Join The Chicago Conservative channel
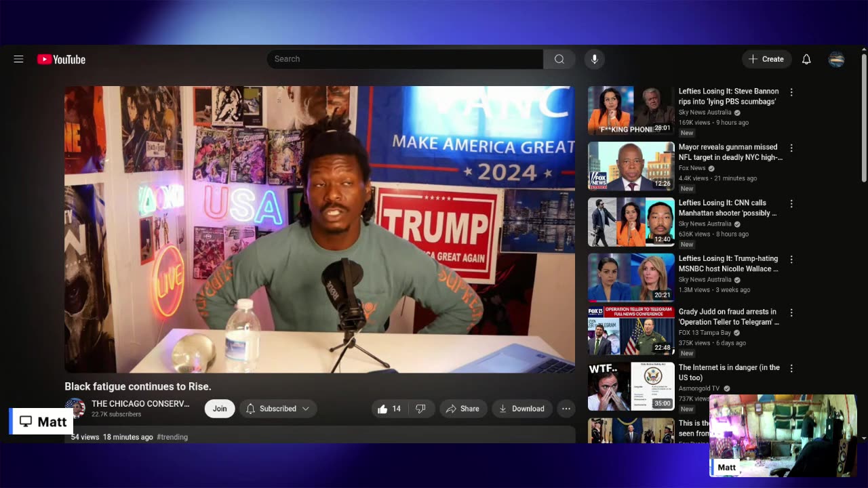Viewport: 868px width, 488px height. point(220,409)
